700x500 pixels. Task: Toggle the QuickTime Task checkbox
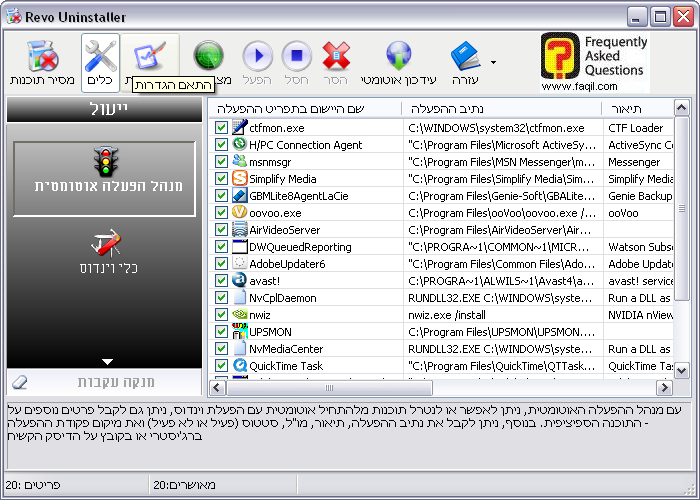221,366
